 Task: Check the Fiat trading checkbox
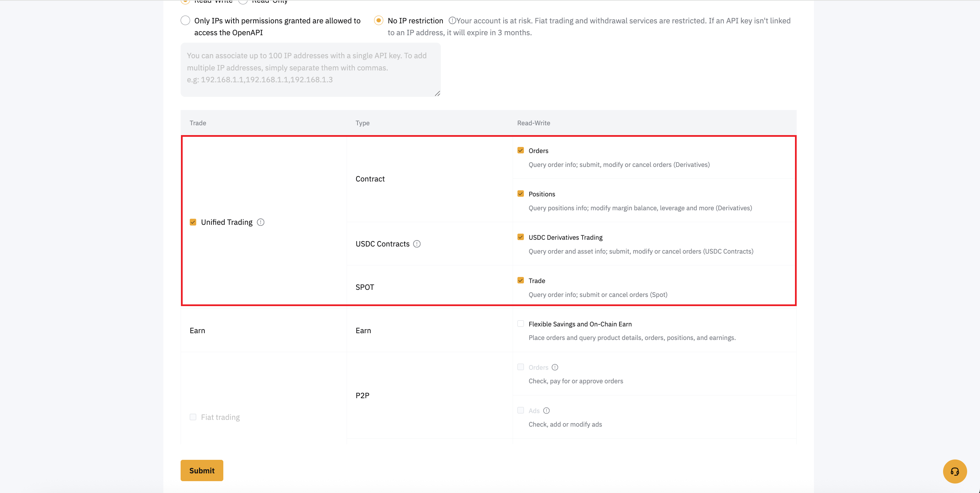[x=193, y=417]
